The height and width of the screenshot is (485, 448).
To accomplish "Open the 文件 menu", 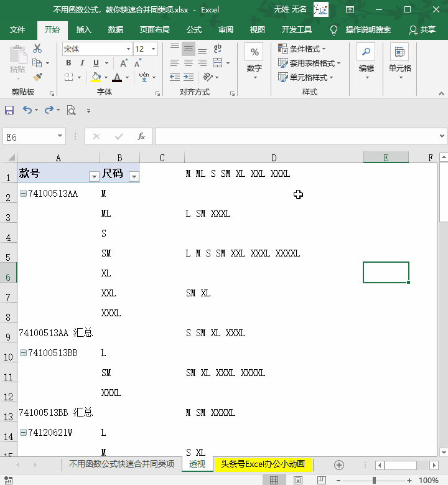I will tap(17, 30).
